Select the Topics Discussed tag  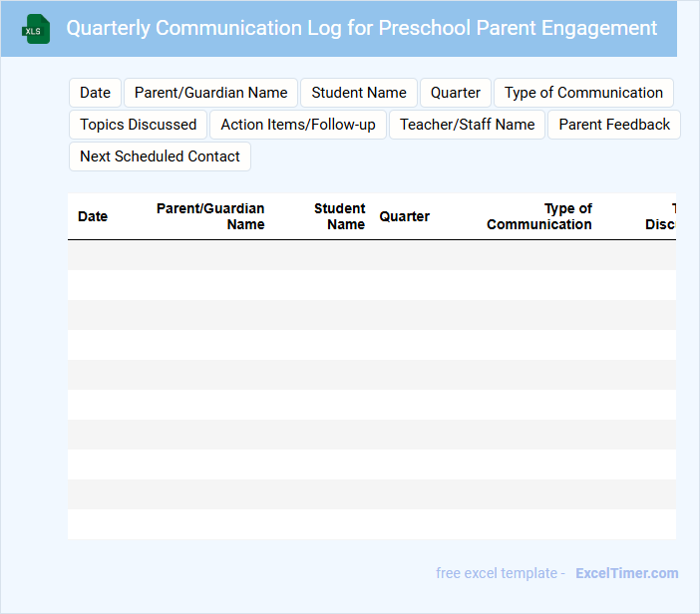[x=139, y=125]
